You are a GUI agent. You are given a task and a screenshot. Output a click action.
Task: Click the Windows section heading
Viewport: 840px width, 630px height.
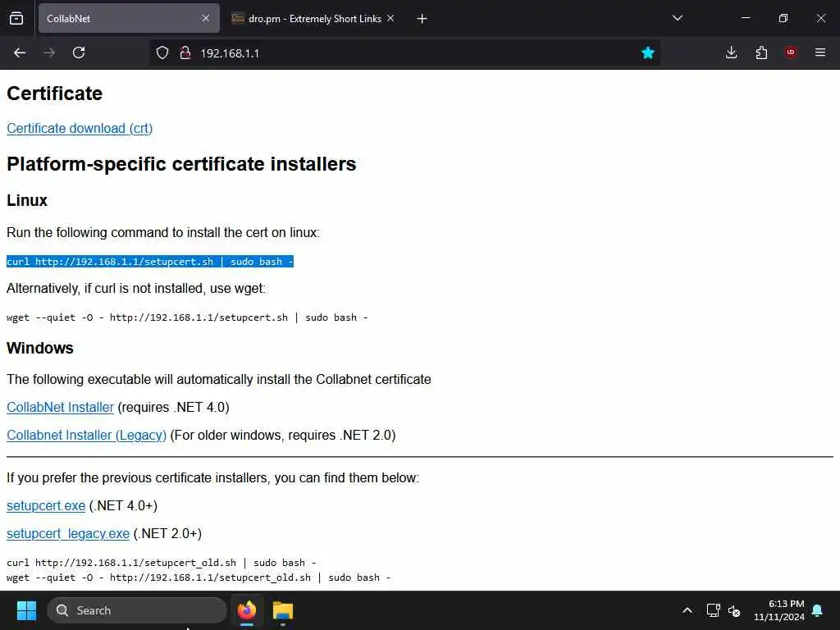point(40,348)
